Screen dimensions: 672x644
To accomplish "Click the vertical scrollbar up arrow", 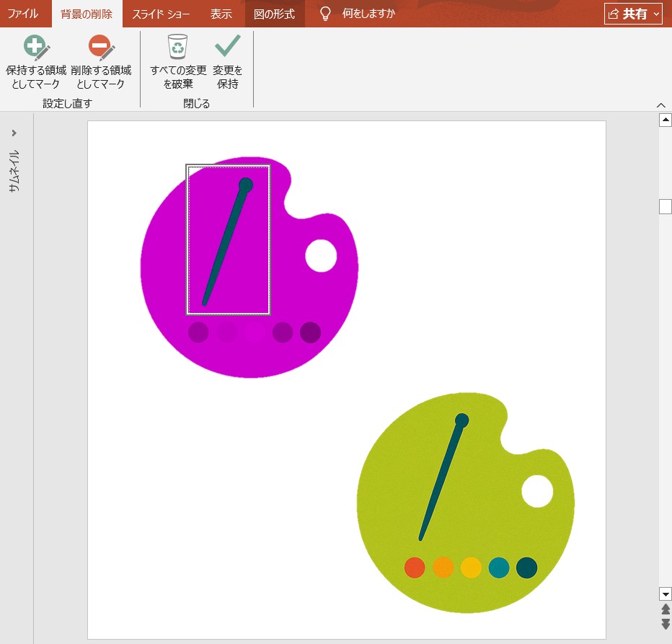I will (x=665, y=120).
